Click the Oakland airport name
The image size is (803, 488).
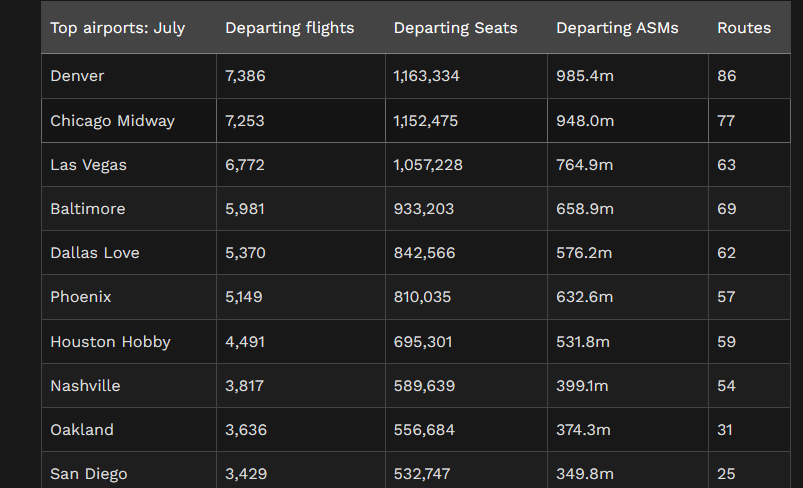82,430
